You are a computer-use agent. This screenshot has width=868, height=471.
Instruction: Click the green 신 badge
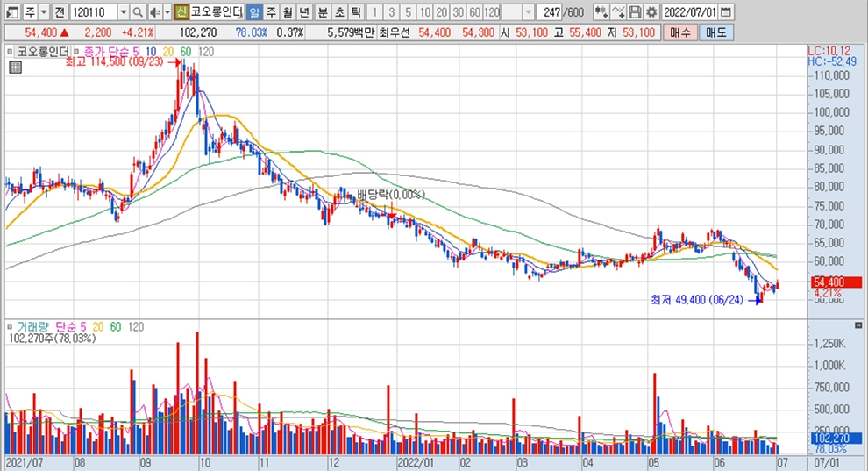click(x=181, y=11)
